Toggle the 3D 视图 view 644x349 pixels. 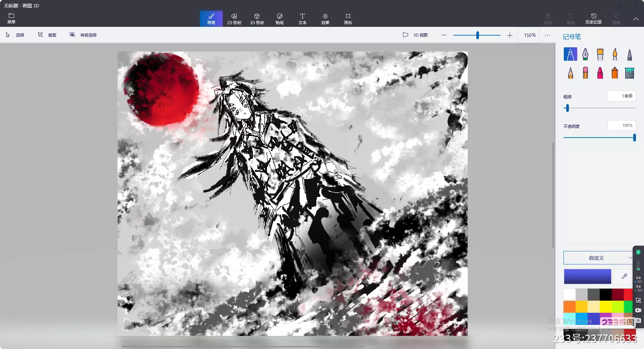click(415, 35)
